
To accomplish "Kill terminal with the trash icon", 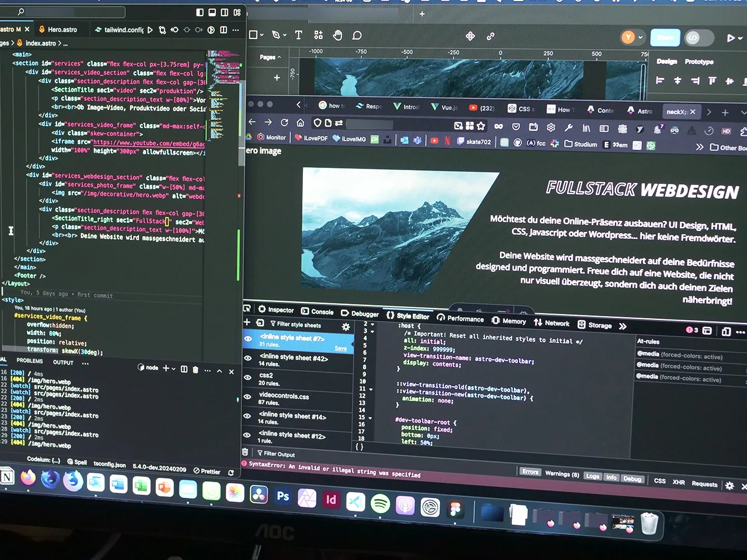I will point(196,369).
